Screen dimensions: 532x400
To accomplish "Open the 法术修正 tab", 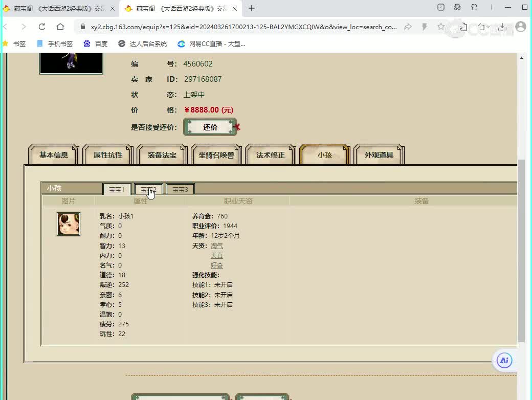I will point(271,154).
